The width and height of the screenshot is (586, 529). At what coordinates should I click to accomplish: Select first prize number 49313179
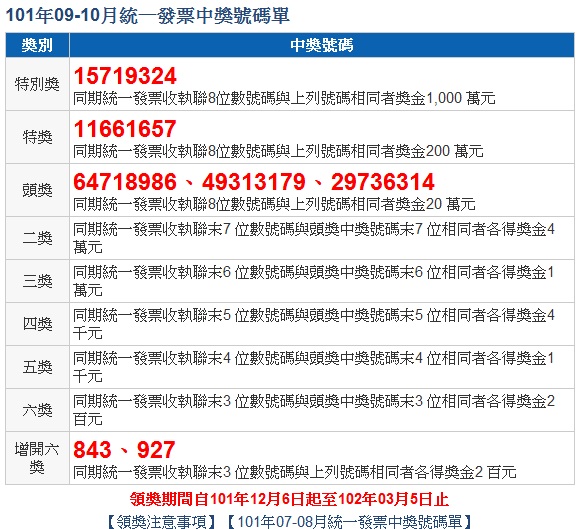[254, 182]
